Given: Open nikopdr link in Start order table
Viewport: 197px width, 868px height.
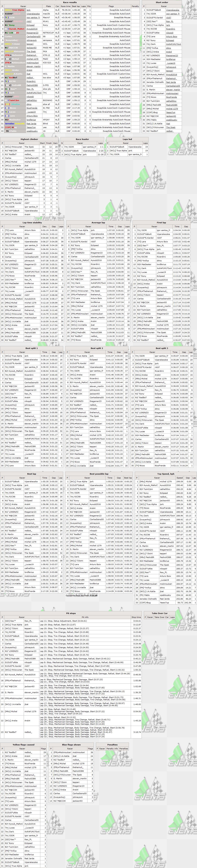Looking at the screenshot, I should [170, 33].
